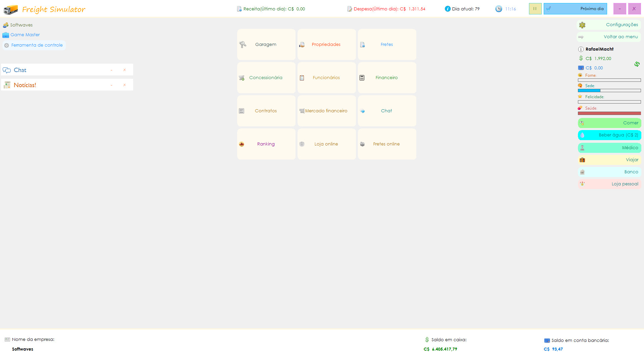Image resolution: width=644 pixels, height=362 pixels.
Task: Click the green refresh arrows icon
Action: pyautogui.click(x=637, y=64)
